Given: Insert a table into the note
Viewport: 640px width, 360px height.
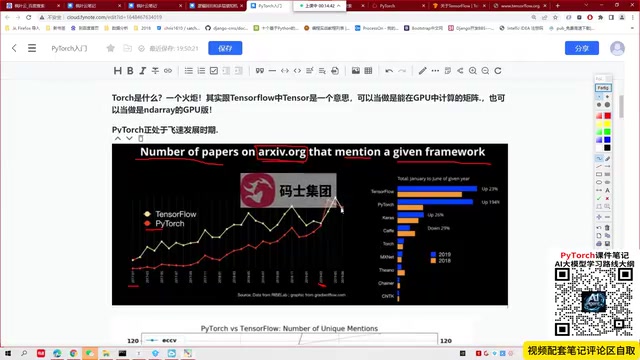Looking at the screenshot, I should click(368, 71).
